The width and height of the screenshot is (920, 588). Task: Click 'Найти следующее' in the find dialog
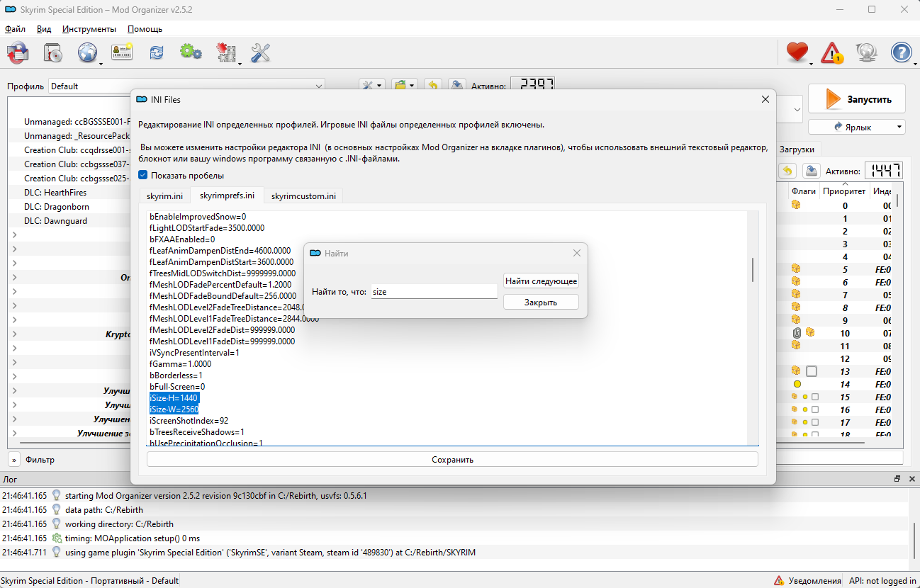542,281
